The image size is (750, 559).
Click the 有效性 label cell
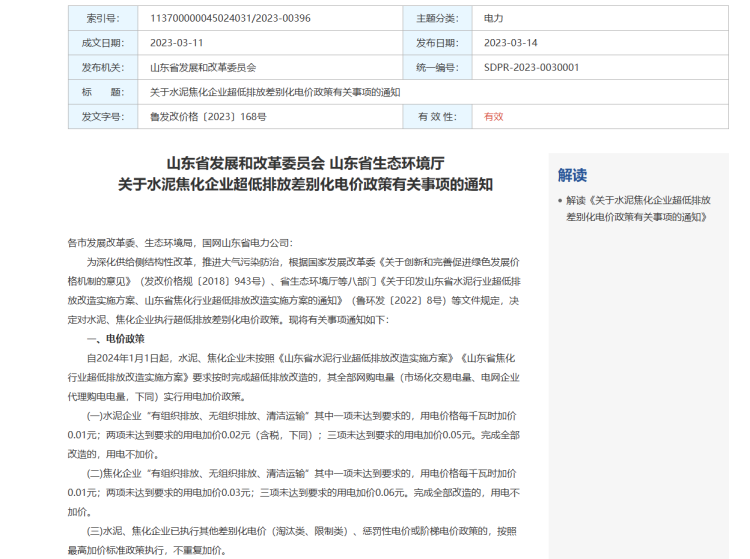tap(437, 117)
